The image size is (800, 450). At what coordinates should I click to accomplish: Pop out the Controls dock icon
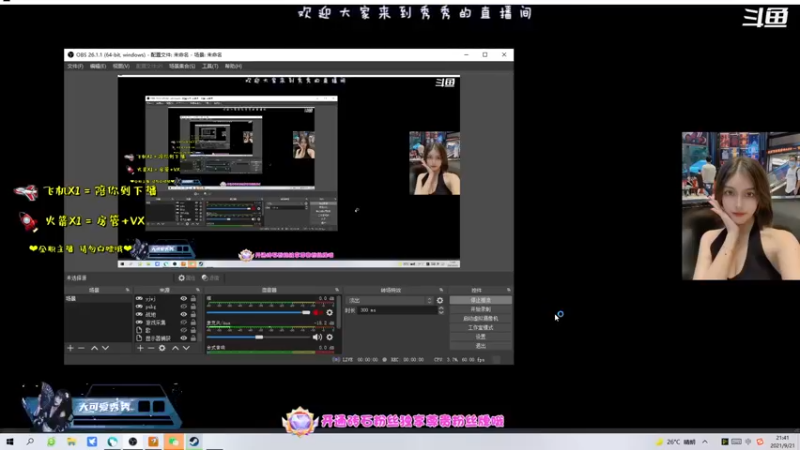click(509, 290)
